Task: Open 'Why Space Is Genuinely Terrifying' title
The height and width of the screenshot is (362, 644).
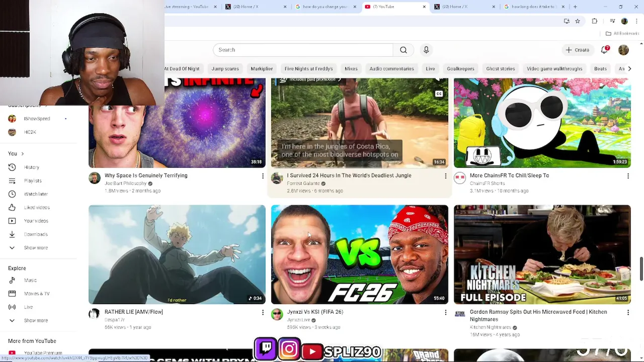Action: tap(146, 175)
